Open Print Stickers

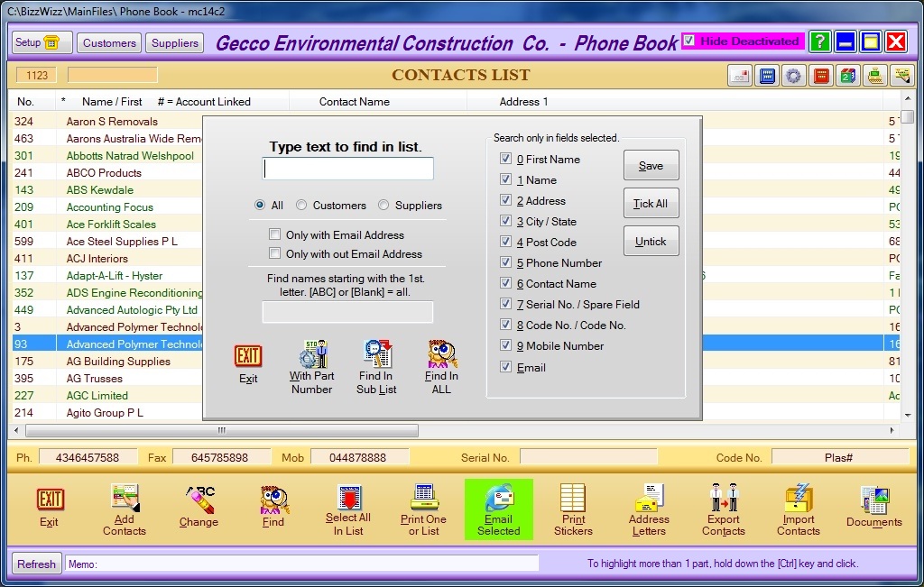[573, 509]
